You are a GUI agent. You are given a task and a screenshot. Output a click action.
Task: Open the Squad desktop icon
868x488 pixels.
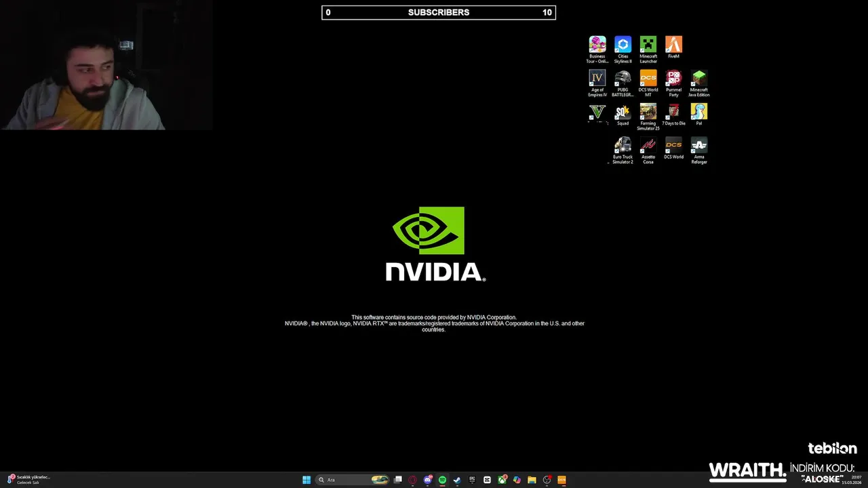point(623,115)
